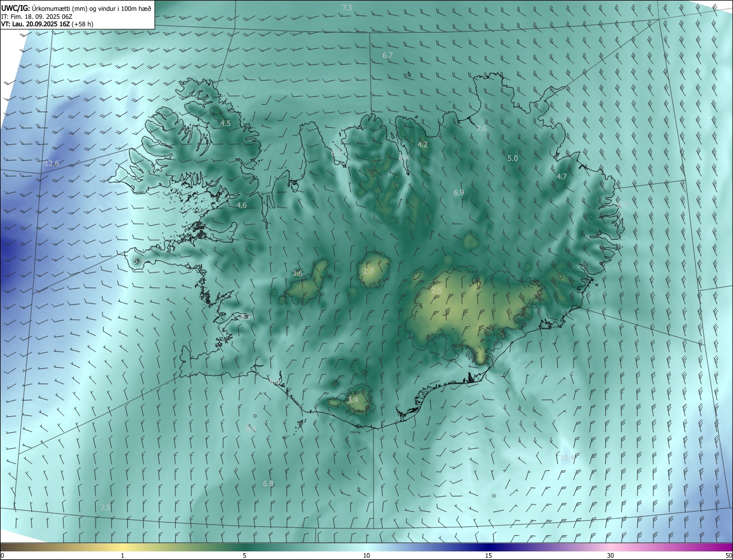Click the legend tick label 50
This screenshot has height=560, width=733.
[x=728, y=556]
